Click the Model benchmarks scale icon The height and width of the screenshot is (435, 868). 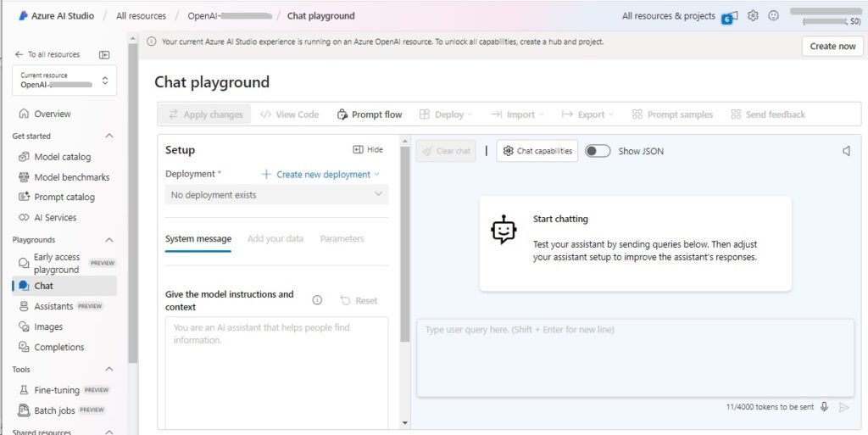pos(24,177)
